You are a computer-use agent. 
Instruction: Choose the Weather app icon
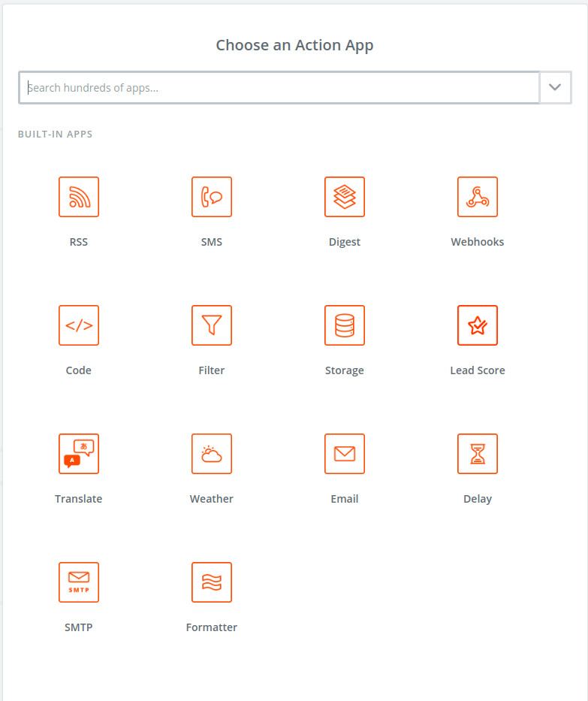coord(212,454)
